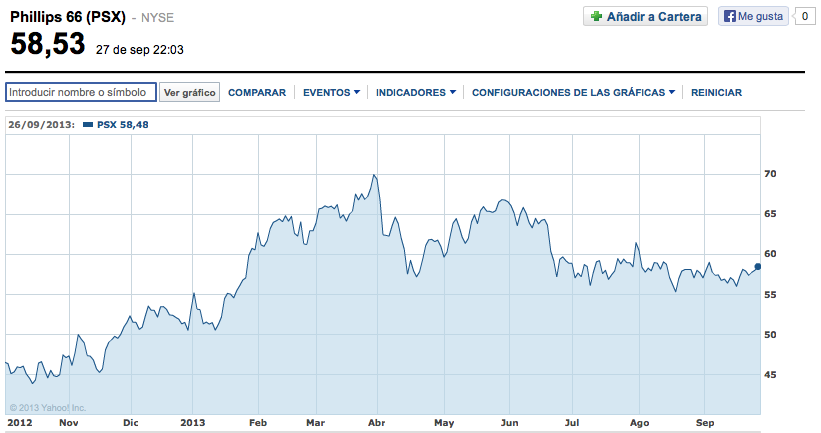
Task: Click the Ver gráfico button
Action: click(x=190, y=93)
